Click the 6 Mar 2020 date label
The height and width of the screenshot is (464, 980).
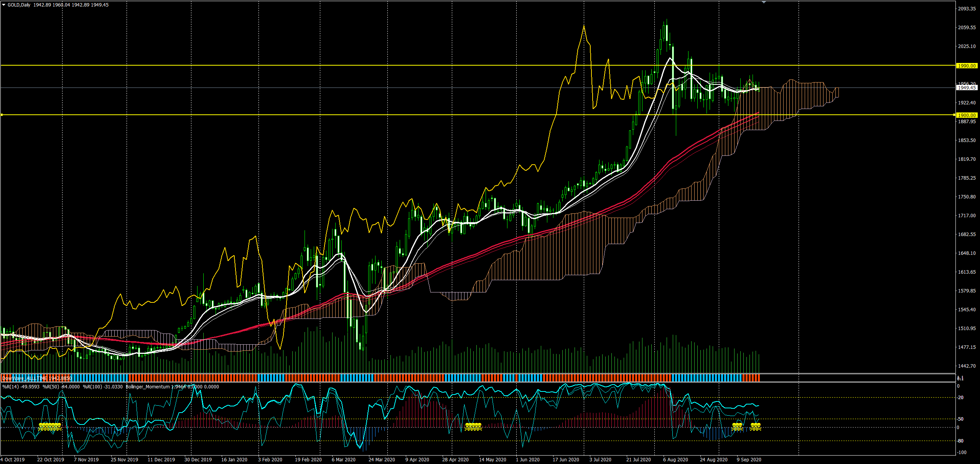pos(343,460)
